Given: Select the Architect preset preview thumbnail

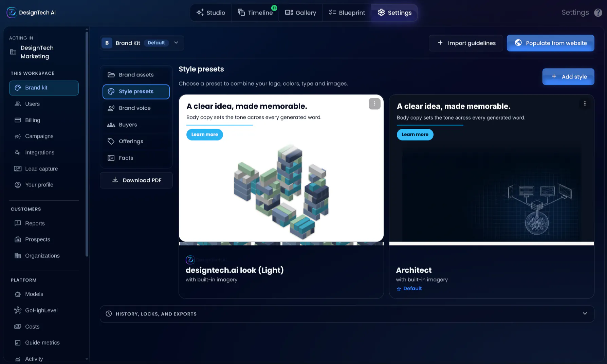Looking at the screenshot, I should [492, 170].
